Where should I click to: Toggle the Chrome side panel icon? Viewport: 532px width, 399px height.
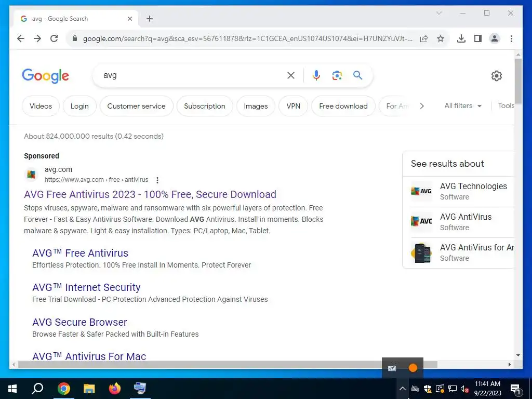click(x=478, y=38)
